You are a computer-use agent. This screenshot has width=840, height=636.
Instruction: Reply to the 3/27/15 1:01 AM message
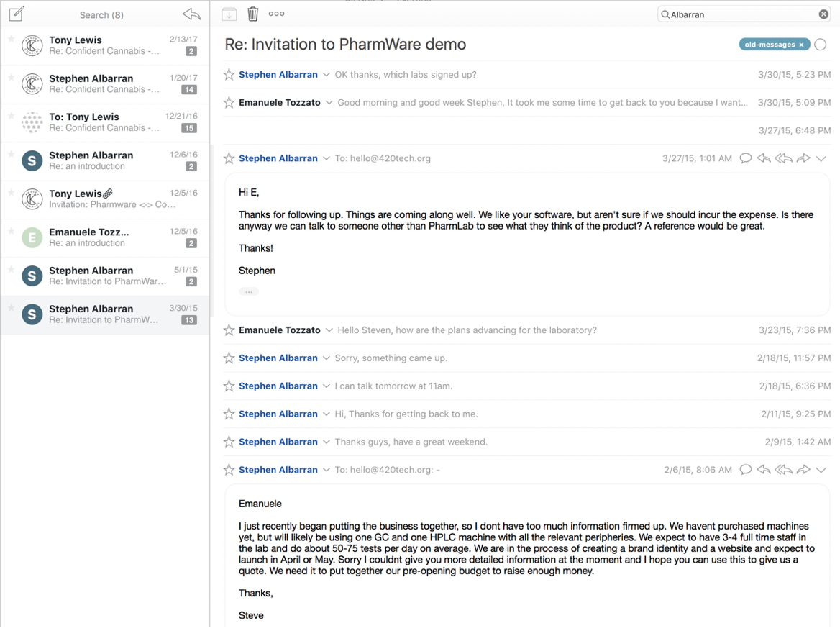click(764, 158)
